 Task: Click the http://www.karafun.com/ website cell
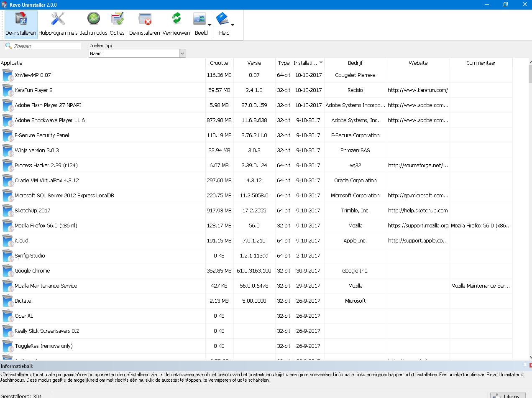418,90
